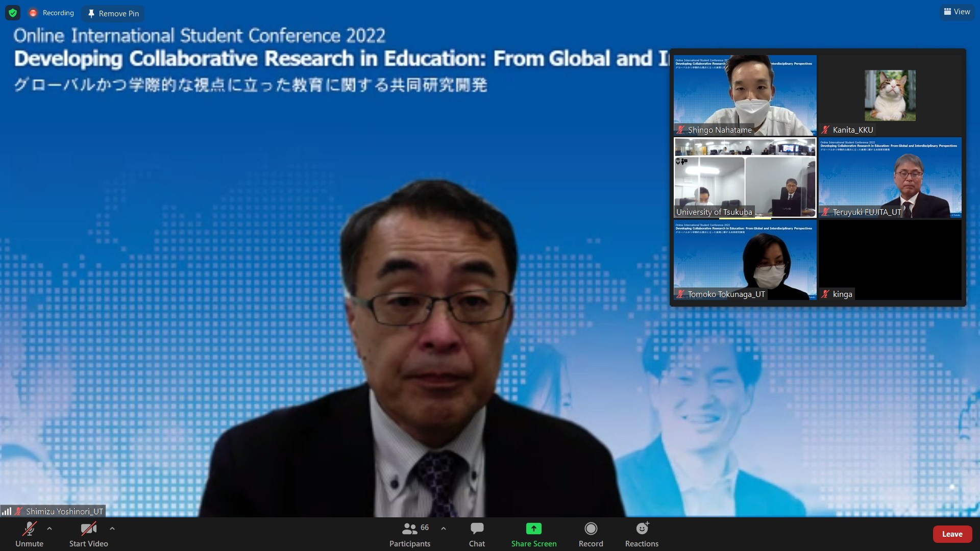Viewport: 980px width, 551px height.
Task: Select Teruyuki FUJITA_UT's video tile
Action: tap(890, 178)
